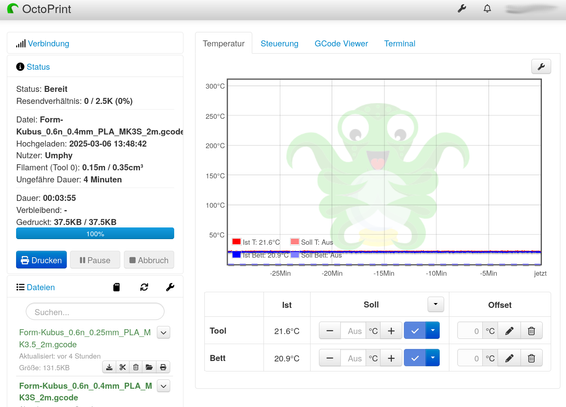Screen dimensions: 566x407
Task: Switch to the GCode Viewer tab
Action: 341,44
